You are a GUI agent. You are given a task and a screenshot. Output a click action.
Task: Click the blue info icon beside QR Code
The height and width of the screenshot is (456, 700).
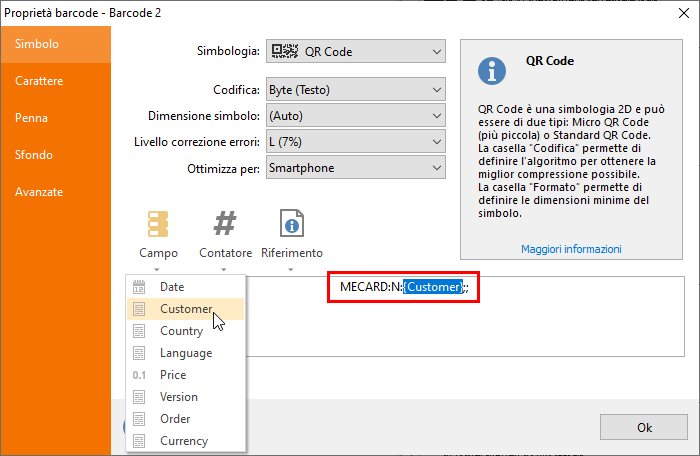(x=491, y=69)
